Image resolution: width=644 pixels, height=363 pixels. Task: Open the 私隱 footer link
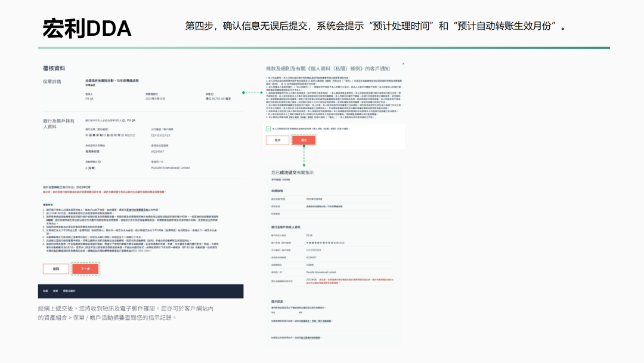tap(45, 291)
